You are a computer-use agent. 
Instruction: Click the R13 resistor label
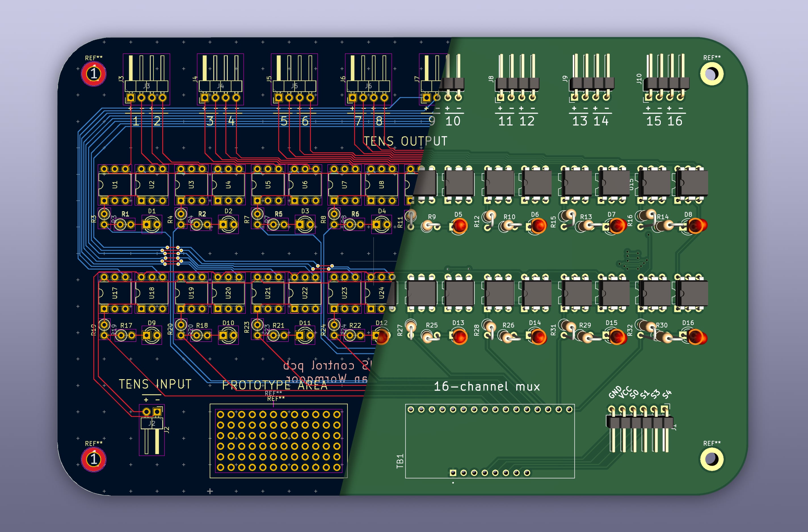tap(586, 217)
